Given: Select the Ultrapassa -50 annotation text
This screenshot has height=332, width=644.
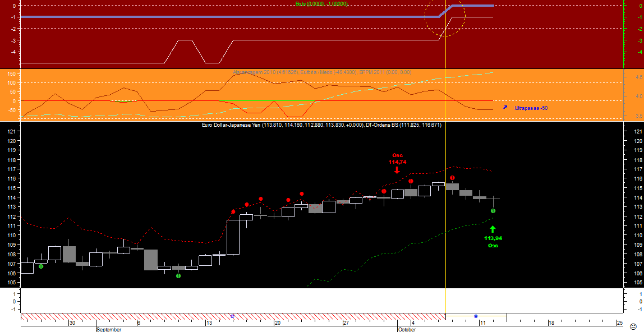Looking at the screenshot, I should click(x=531, y=108).
